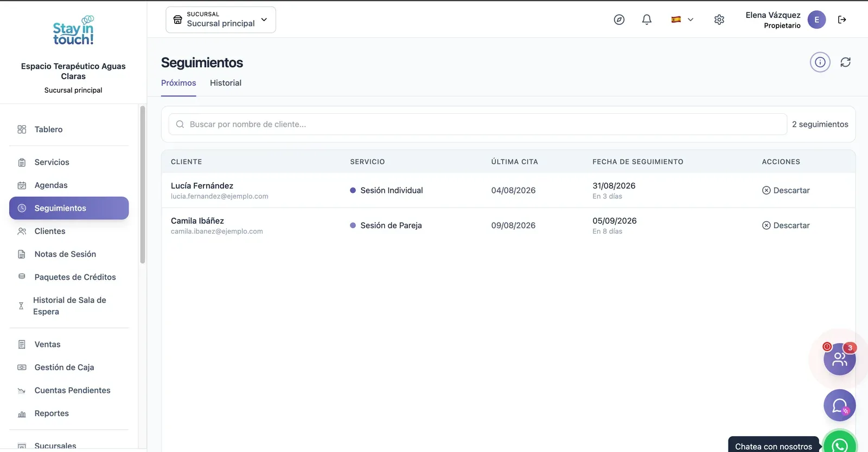868x452 pixels.
Task: Click the Chatea con nosotros label
Action: [x=774, y=446]
